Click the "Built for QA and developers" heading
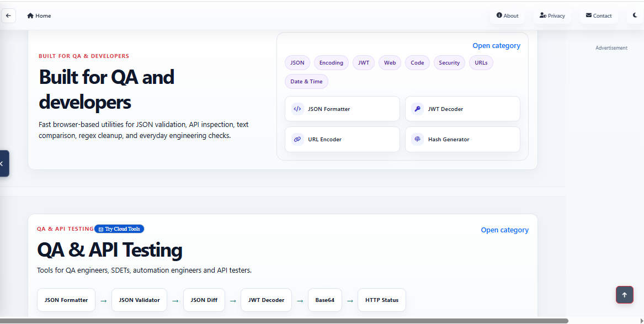This screenshot has width=644, height=324. pyautogui.click(x=107, y=89)
